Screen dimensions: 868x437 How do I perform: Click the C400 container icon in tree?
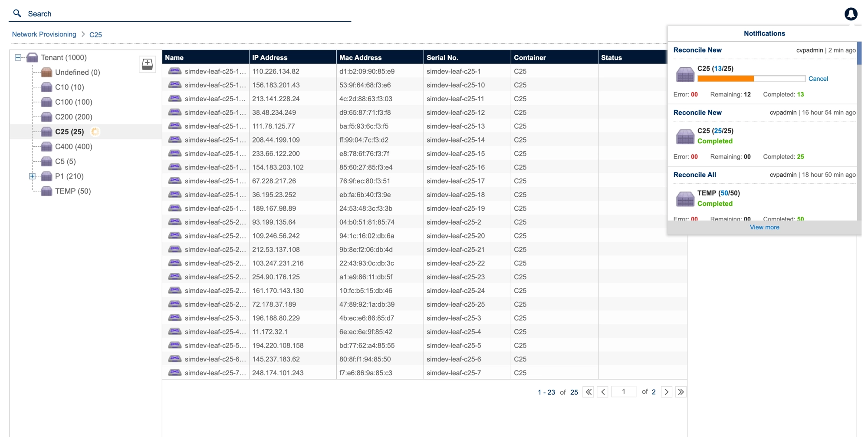pos(46,147)
